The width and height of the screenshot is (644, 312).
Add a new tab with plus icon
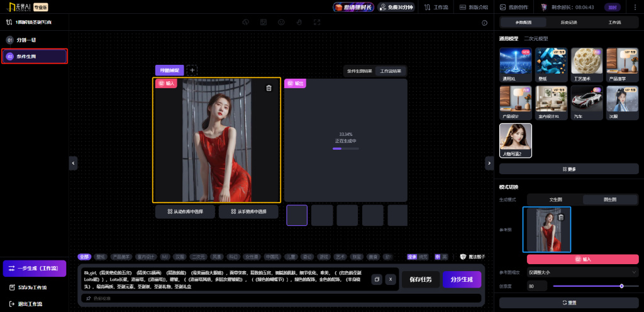point(192,70)
